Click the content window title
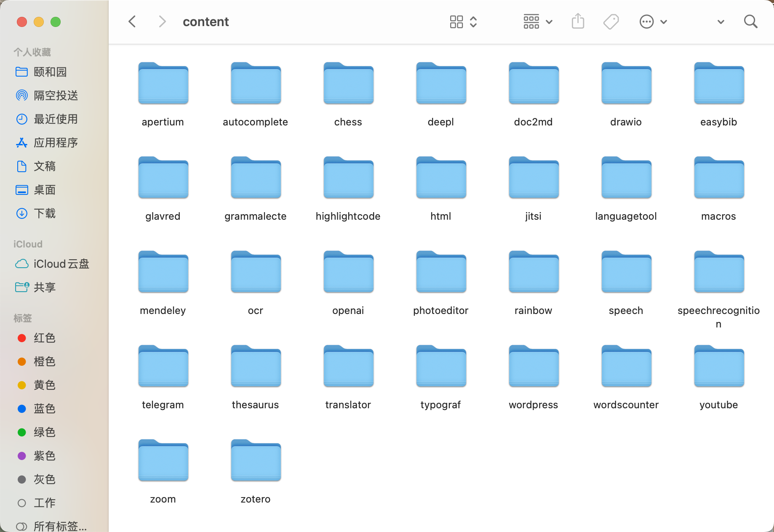 point(206,21)
